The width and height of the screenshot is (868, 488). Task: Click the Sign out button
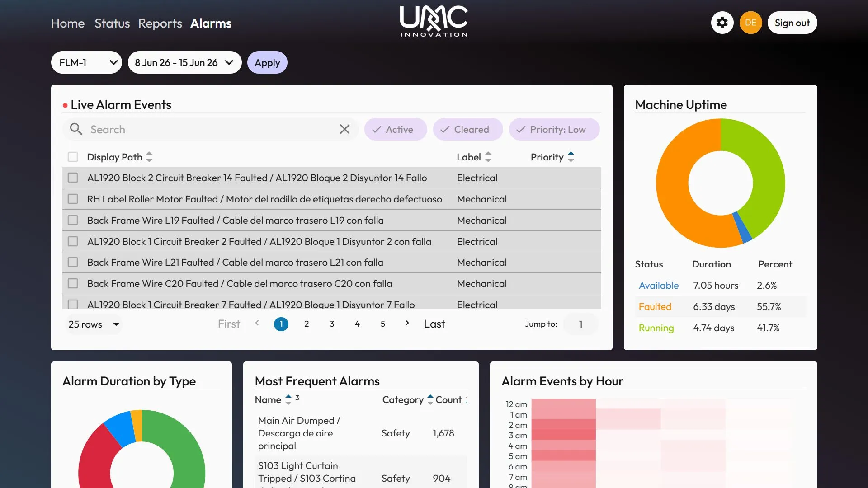click(x=792, y=23)
